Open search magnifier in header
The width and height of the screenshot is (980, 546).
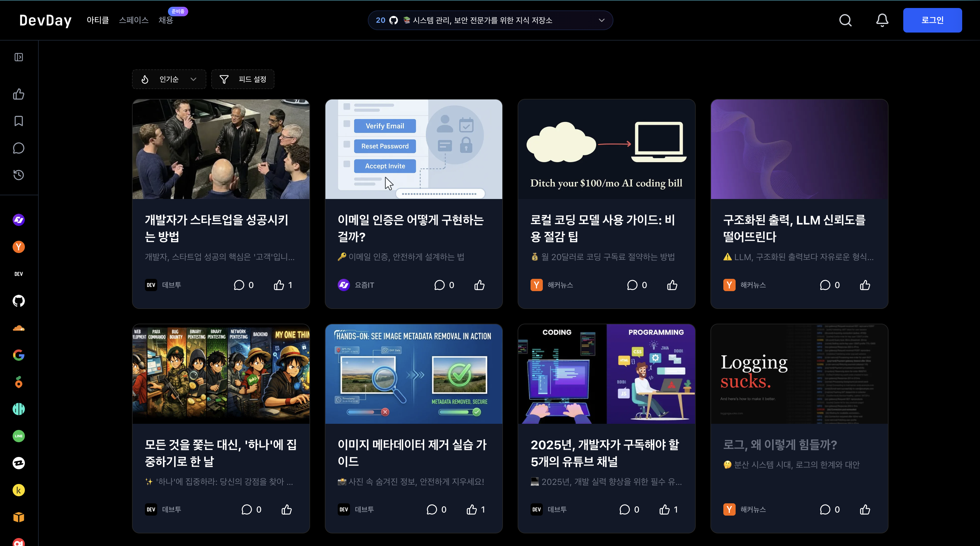pyautogui.click(x=845, y=20)
